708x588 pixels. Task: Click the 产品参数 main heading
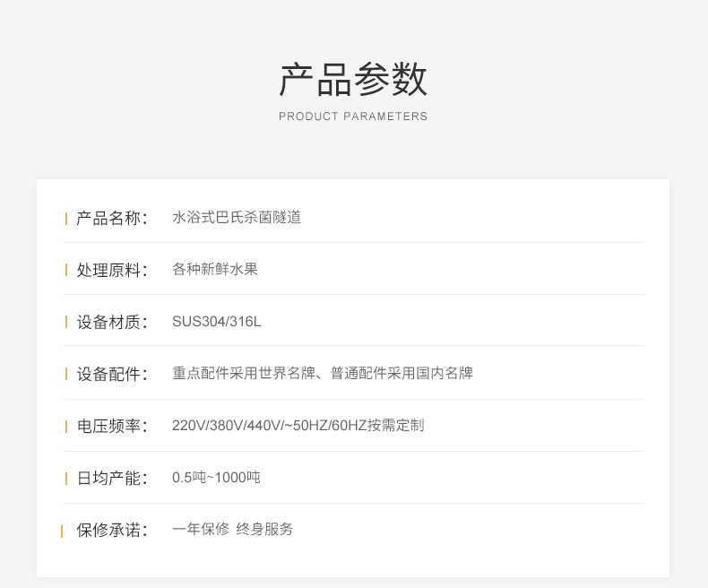pyautogui.click(x=353, y=80)
